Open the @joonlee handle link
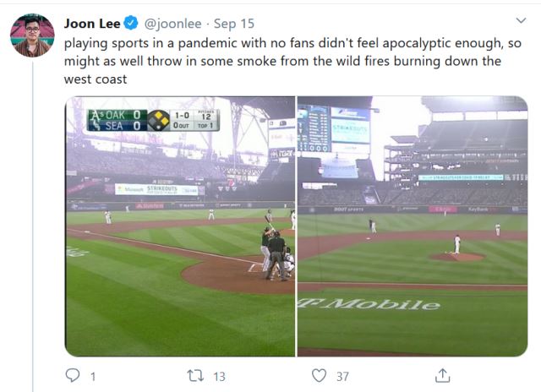 click(172, 24)
